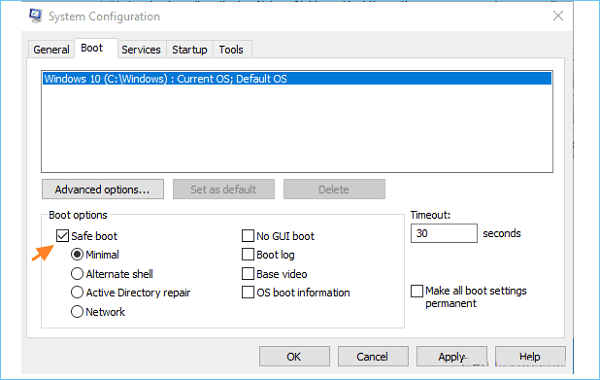Go to the Startup tab

pos(189,49)
